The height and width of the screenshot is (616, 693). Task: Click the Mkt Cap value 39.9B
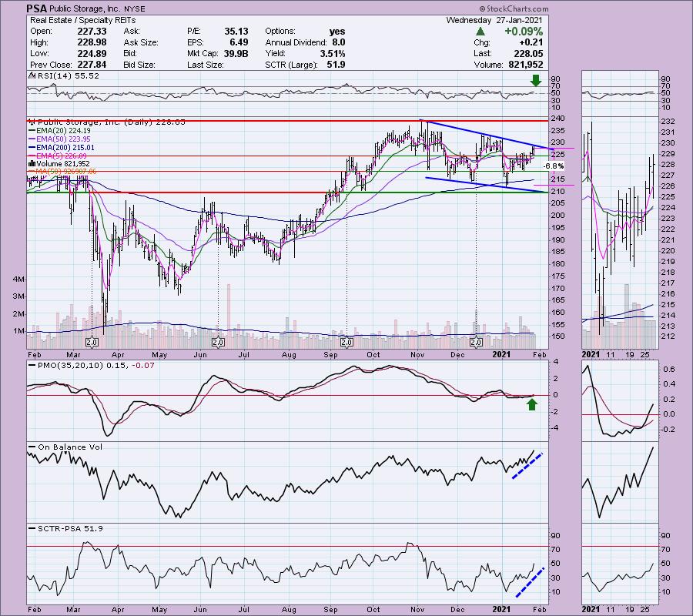(236, 53)
